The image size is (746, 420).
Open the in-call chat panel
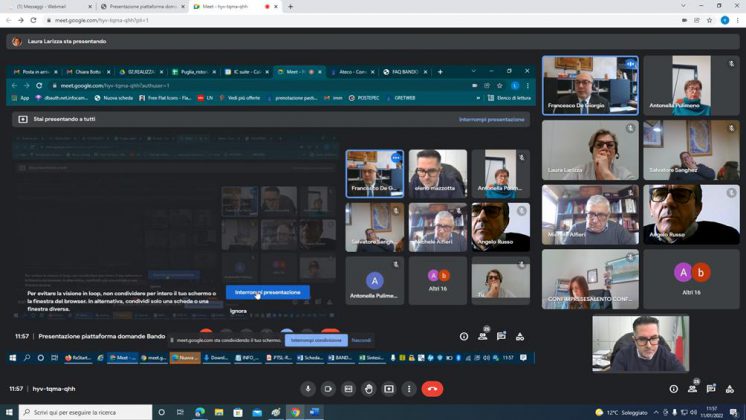[711, 389]
